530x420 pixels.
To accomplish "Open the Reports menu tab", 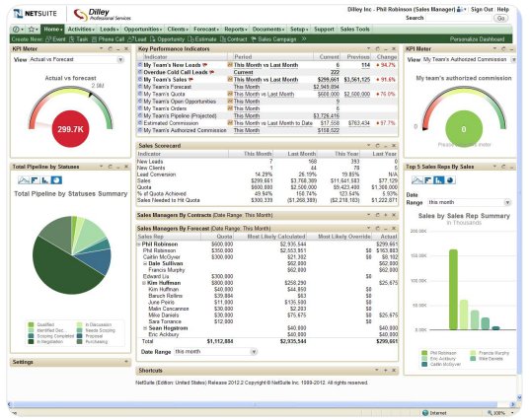I will coord(236,30).
